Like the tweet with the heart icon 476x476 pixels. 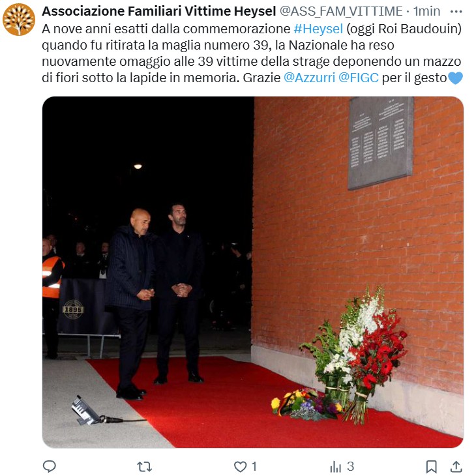[x=240, y=466]
